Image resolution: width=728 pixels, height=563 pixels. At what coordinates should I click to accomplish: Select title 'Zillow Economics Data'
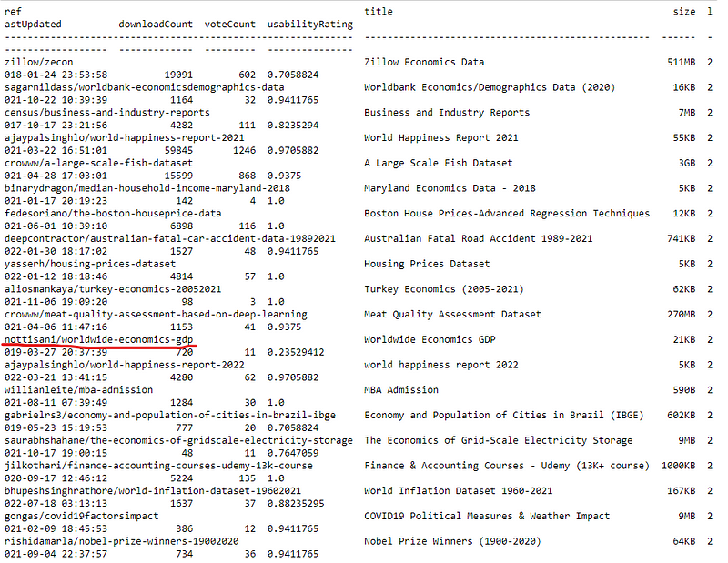click(x=424, y=62)
